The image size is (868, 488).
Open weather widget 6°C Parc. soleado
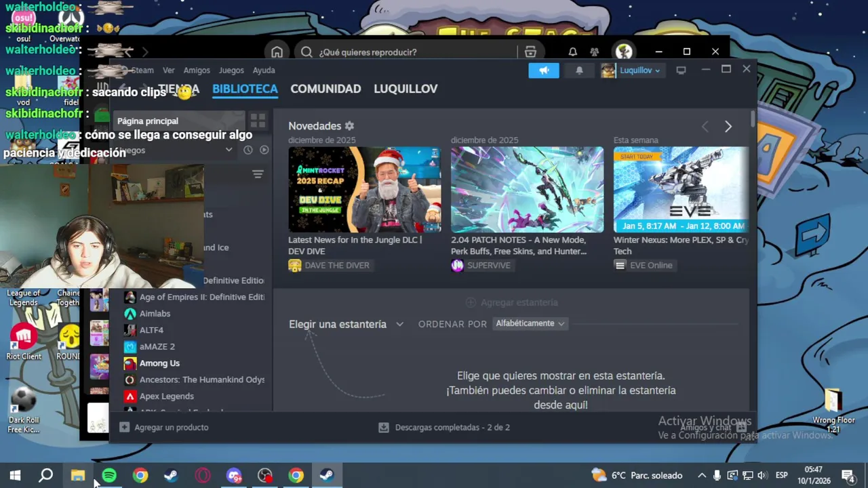point(637,476)
